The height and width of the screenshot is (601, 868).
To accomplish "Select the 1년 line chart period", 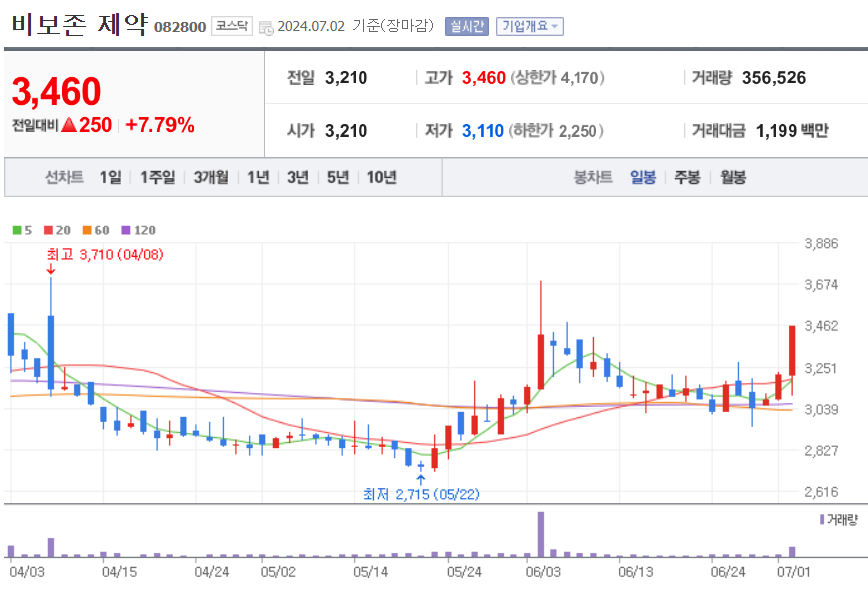I will (258, 177).
